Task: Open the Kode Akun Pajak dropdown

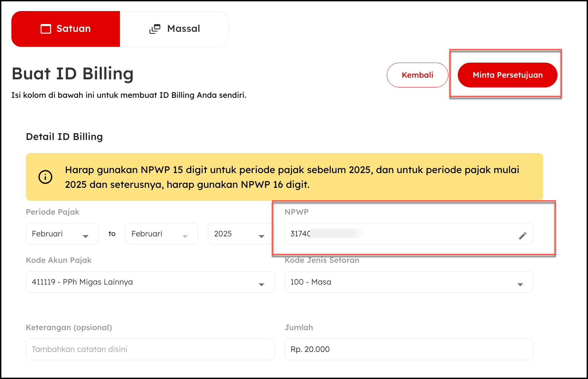Action: [150, 282]
